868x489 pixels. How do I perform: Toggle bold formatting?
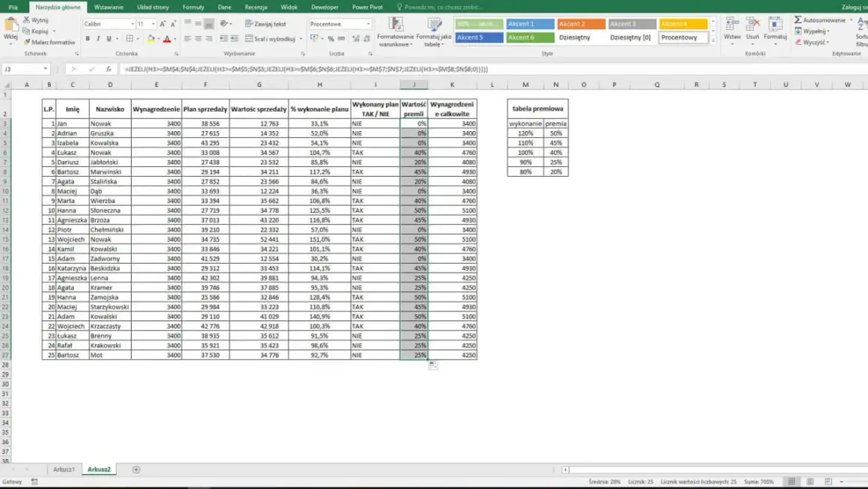(x=88, y=39)
